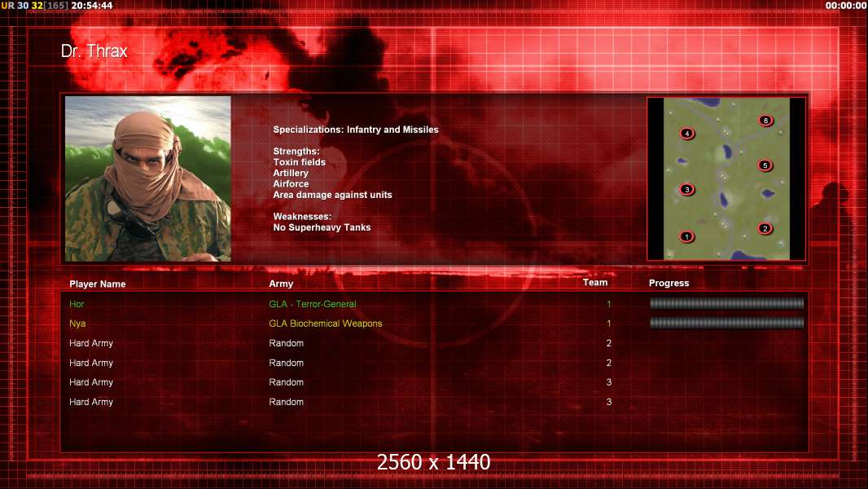The width and height of the screenshot is (868, 489).
Task: Click start position marker 5 on minimap
Action: tap(765, 165)
